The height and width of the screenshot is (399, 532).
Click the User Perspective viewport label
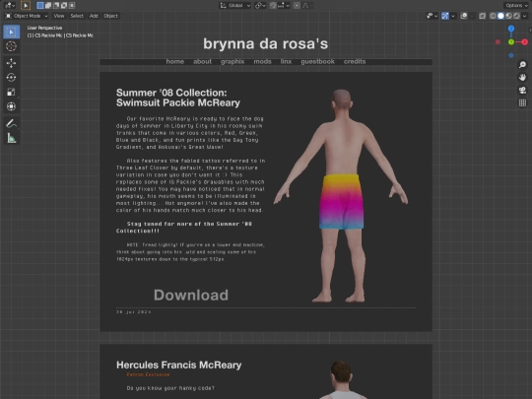(44, 28)
